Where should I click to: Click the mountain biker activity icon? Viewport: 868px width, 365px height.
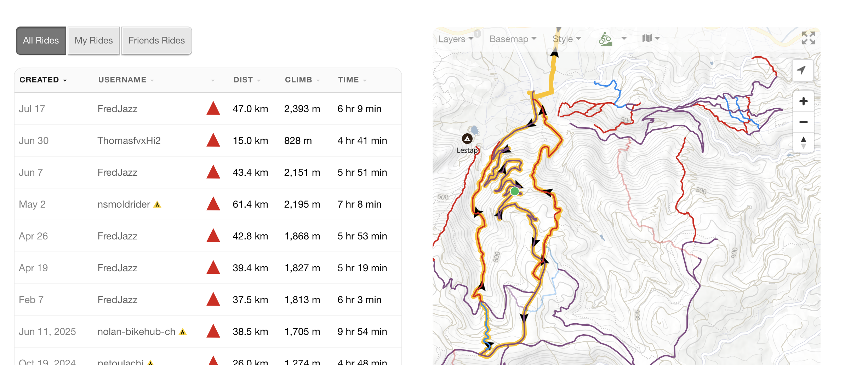coord(605,39)
